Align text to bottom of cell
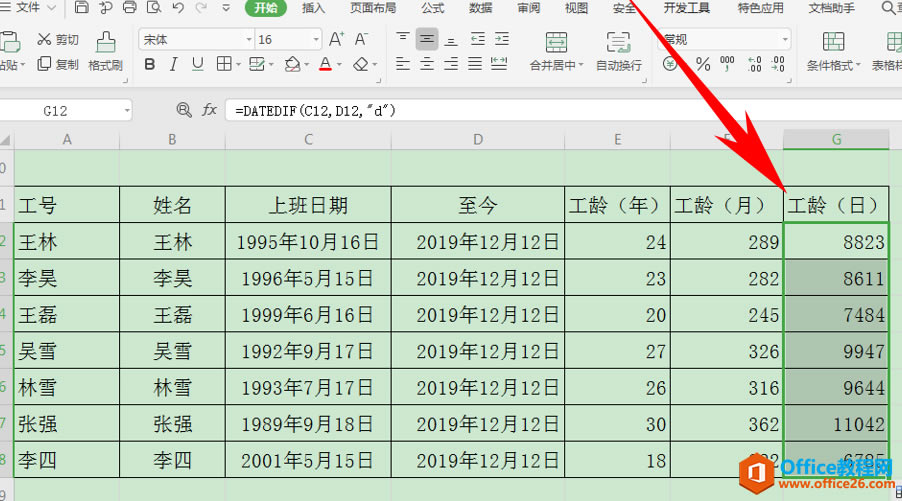The image size is (902, 501). click(x=451, y=39)
